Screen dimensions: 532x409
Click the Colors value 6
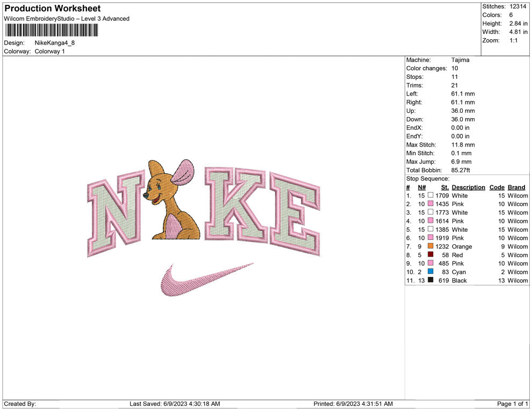[x=511, y=15]
